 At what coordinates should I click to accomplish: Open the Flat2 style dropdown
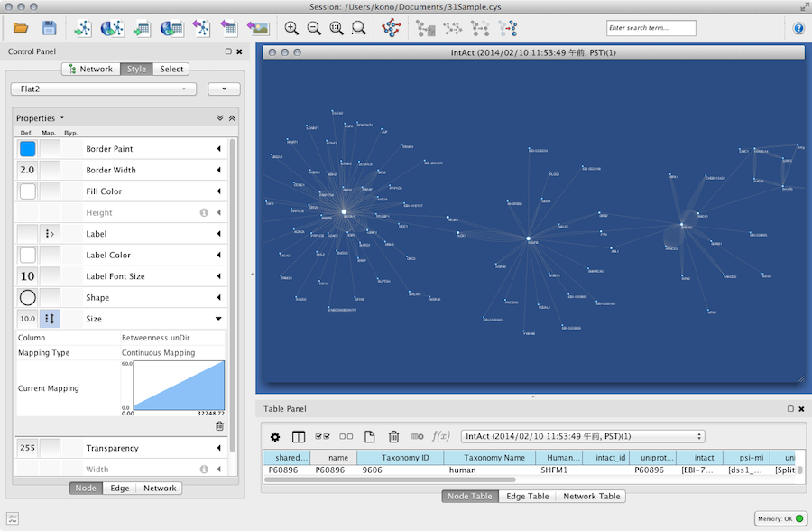[x=103, y=88]
